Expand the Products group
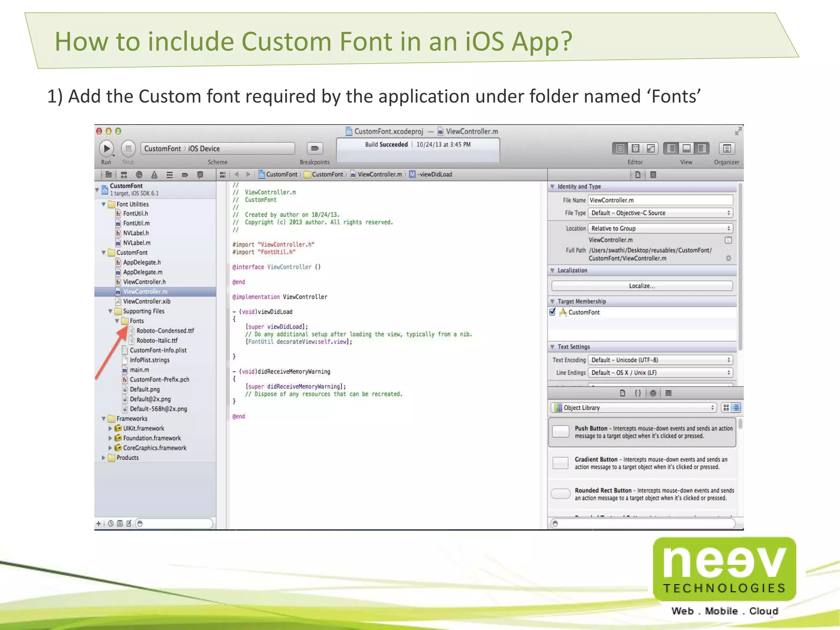This screenshot has height=630, width=840. pyautogui.click(x=104, y=458)
